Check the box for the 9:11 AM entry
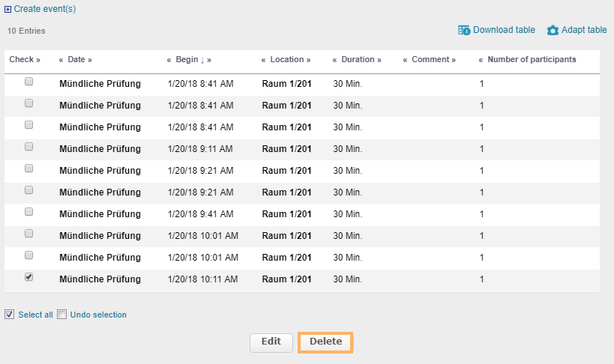Screen dimensions: 614x364 coord(29,146)
